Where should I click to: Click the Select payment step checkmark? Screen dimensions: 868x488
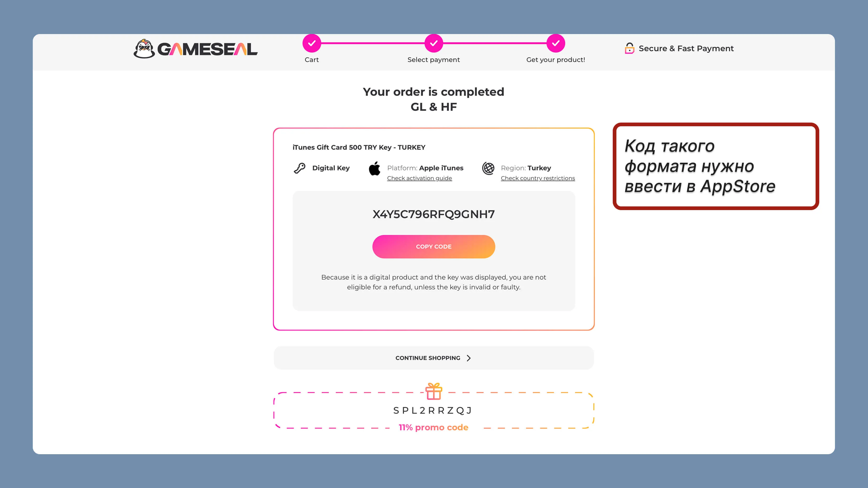pos(434,43)
